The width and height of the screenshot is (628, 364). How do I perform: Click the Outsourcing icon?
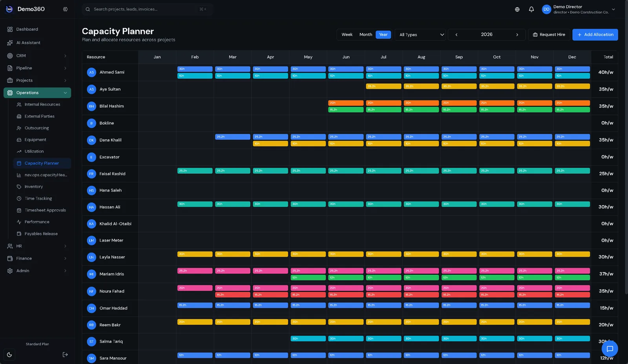point(19,128)
